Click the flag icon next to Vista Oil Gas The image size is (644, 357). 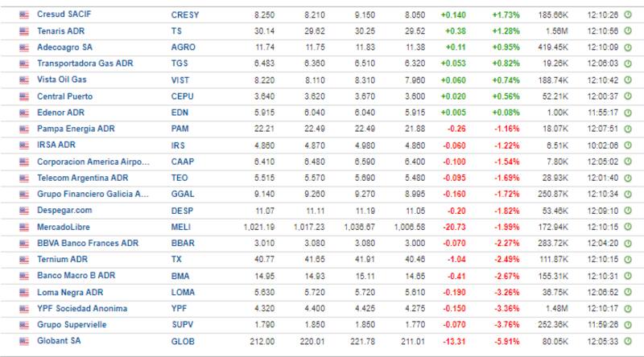23,80
